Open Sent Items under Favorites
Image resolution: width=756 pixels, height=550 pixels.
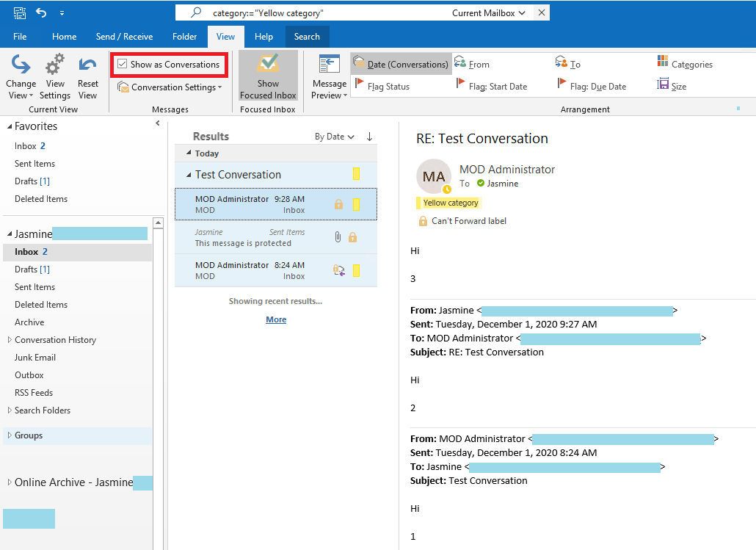click(34, 164)
